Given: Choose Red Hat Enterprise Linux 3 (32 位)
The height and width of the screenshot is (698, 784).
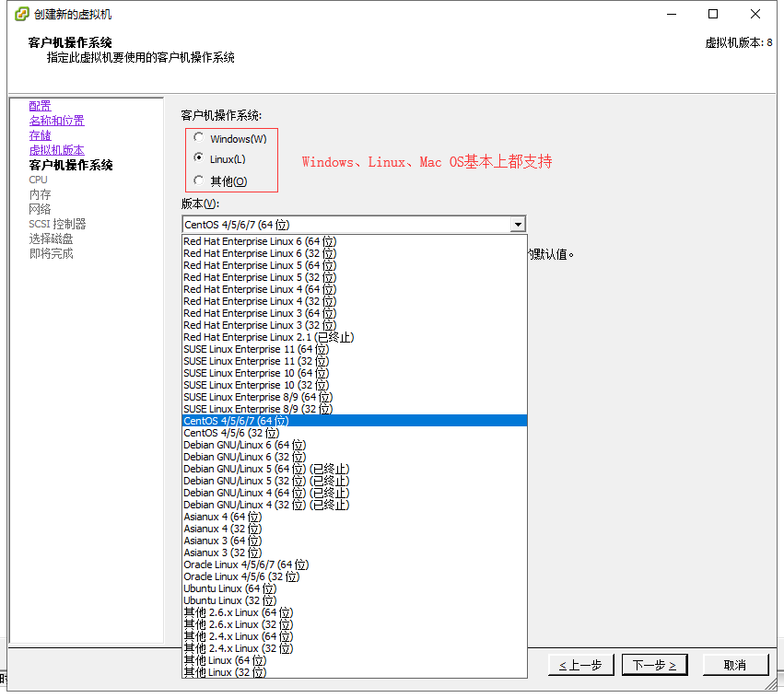Looking at the screenshot, I should point(355,325).
